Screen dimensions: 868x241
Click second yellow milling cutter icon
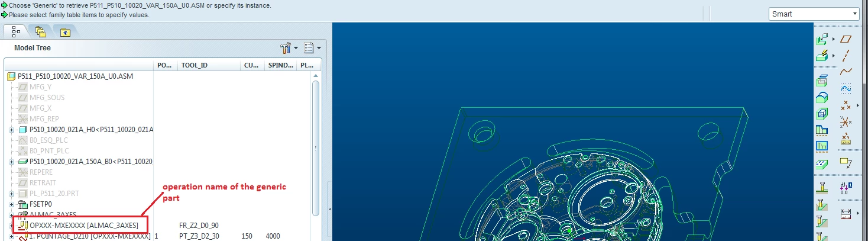coord(822,205)
